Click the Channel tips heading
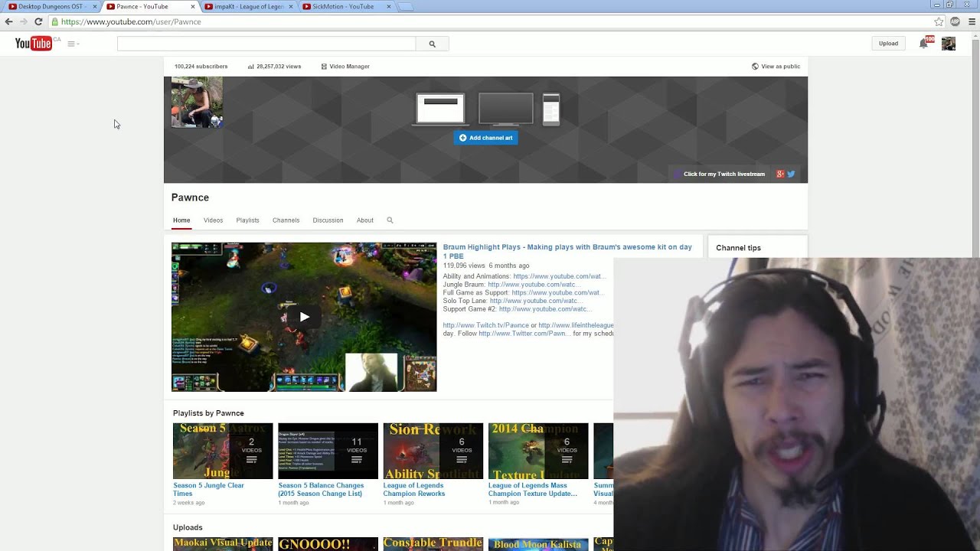Image resolution: width=980 pixels, height=551 pixels. point(738,248)
